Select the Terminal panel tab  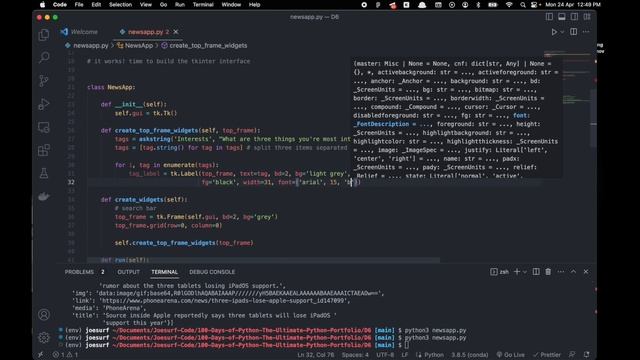[164, 272]
